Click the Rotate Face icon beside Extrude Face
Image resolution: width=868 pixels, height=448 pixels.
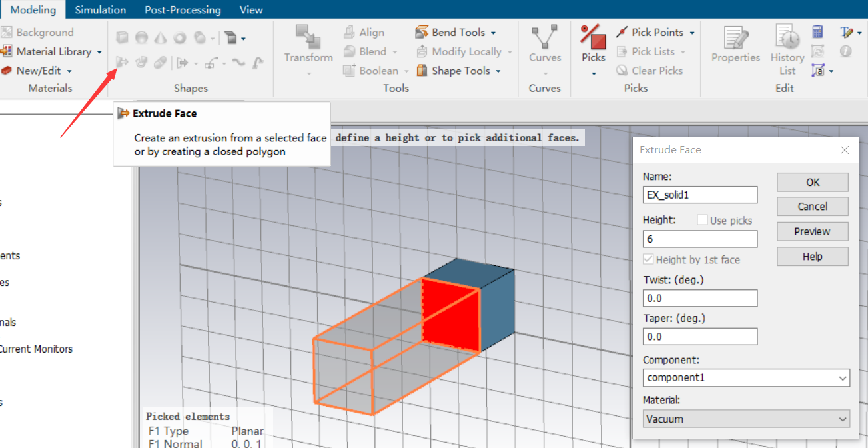tap(141, 63)
